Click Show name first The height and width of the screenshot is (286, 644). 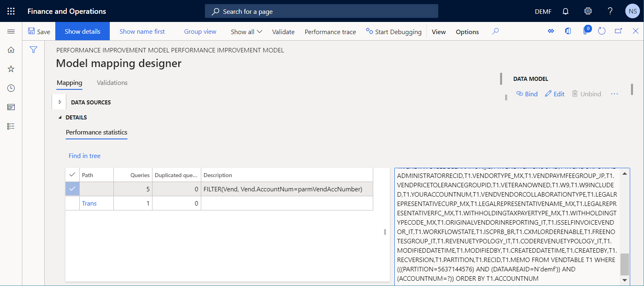[142, 31]
